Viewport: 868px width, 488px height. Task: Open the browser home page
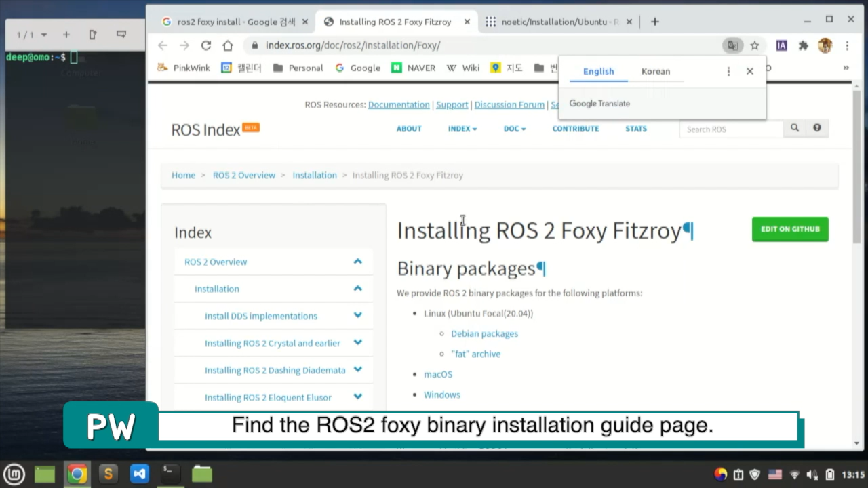click(228, 45)
